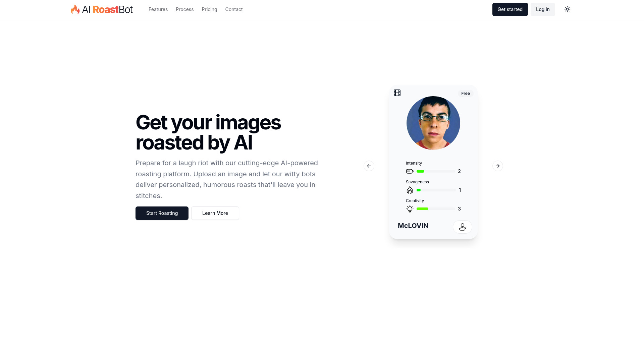This screenshot has height=362, width=644.
Task: Expand the Pricing navigation menu
Action: (x=209, y=9)
